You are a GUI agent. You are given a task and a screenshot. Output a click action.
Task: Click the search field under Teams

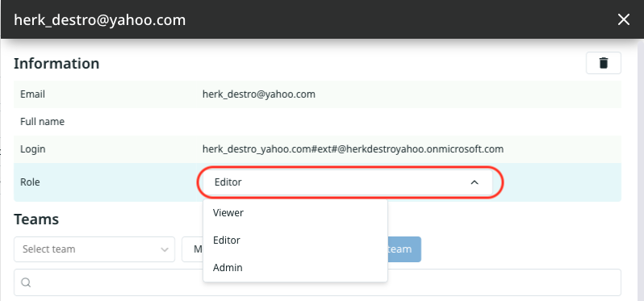(x=317, y=282)
